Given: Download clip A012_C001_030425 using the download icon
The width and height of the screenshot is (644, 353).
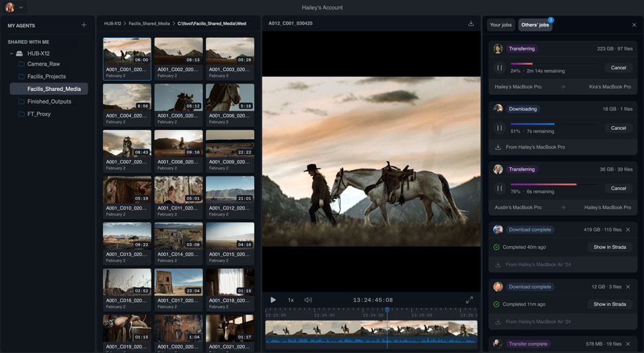Looking at the screenshot, I should [471, 24].
